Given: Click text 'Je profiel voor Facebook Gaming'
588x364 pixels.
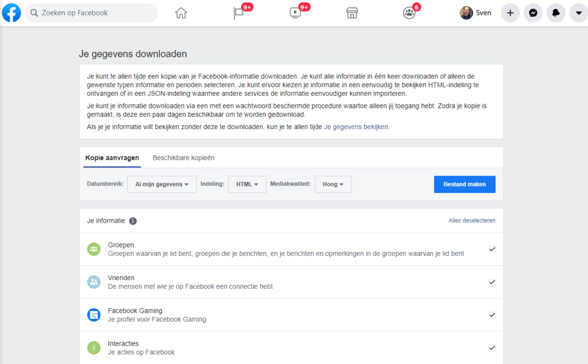Looking at the screenshot, I should tap(157, 319).
